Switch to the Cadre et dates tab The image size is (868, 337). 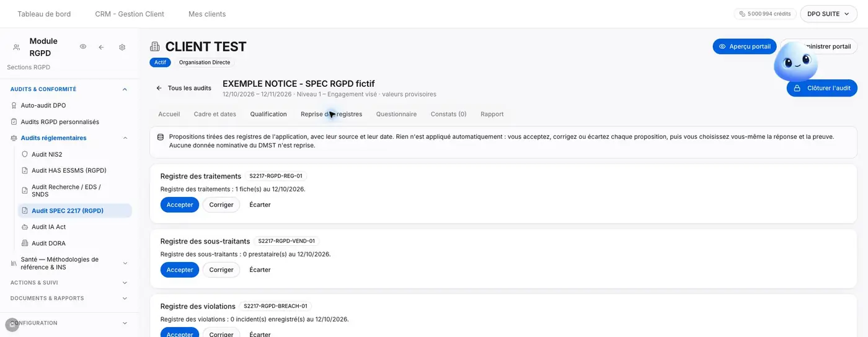coord(215,114)
